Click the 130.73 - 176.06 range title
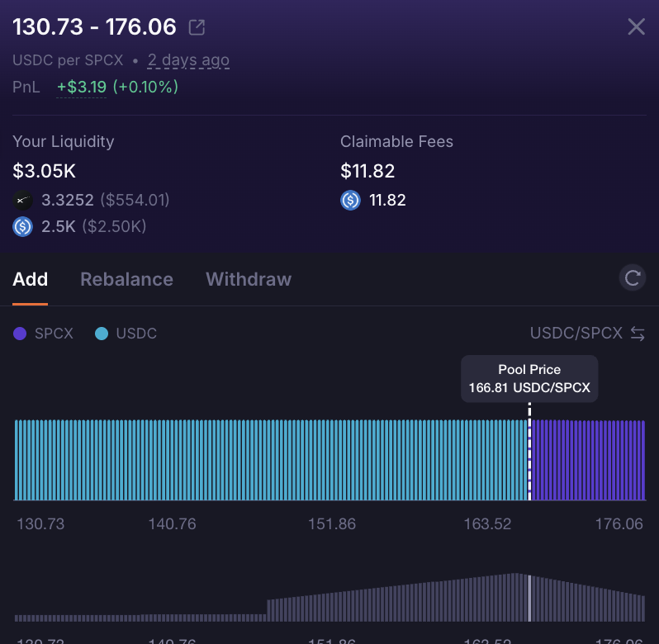659x644 pixels. pos(95,27)
